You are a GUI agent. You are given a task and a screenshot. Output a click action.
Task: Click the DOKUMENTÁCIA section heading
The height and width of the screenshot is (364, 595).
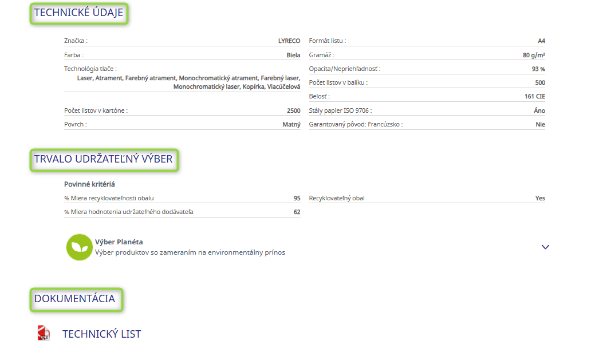point(75,299)
